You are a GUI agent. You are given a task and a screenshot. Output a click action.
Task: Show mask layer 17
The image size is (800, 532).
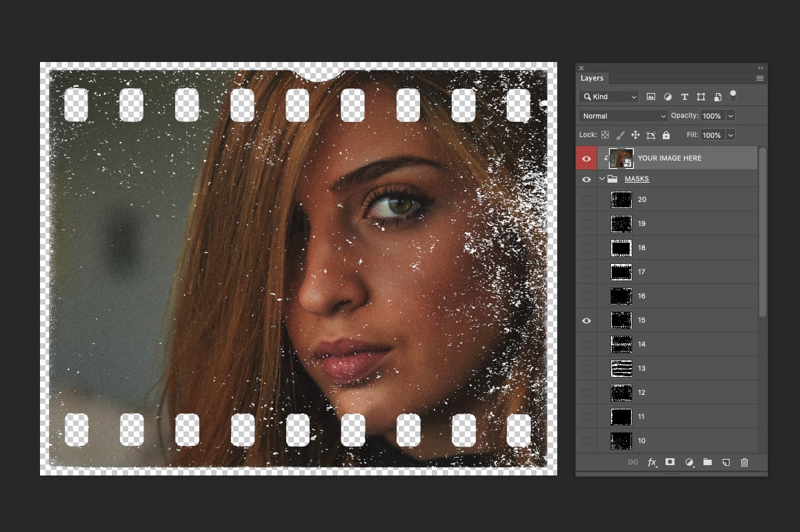[586, 272]
